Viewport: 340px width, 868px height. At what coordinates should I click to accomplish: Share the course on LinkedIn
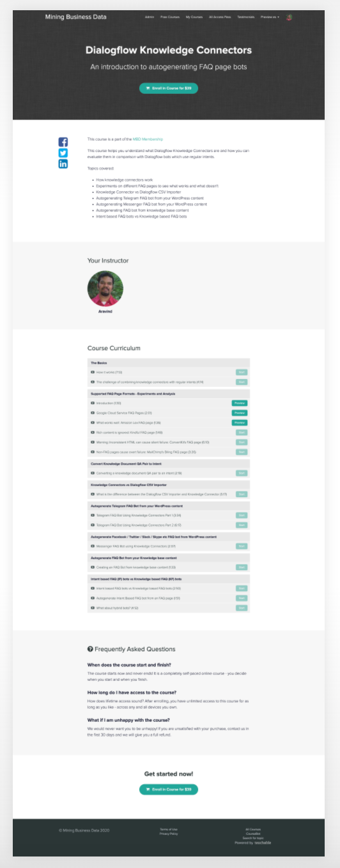[x=63, y=164]
